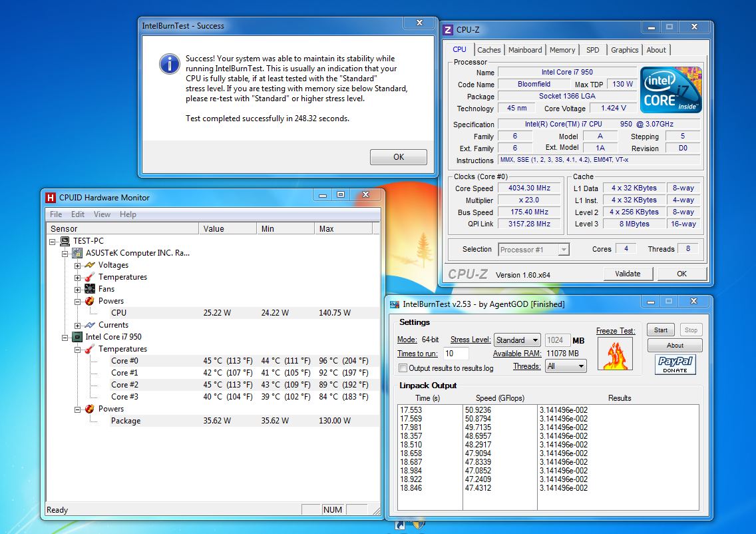Click the IntelBurnTest title bar icon

(x=395, y=304)
